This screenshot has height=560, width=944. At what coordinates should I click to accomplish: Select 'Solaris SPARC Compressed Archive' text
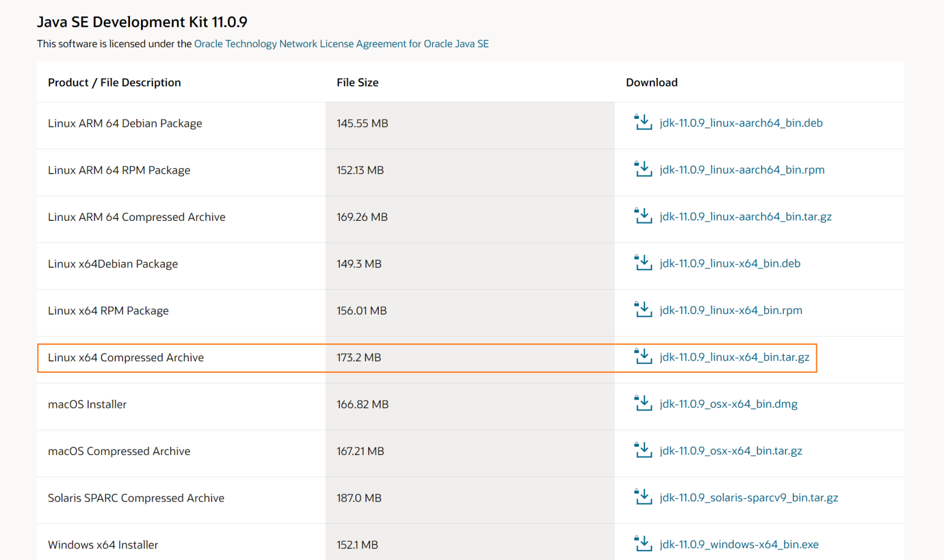click(136, 498)
